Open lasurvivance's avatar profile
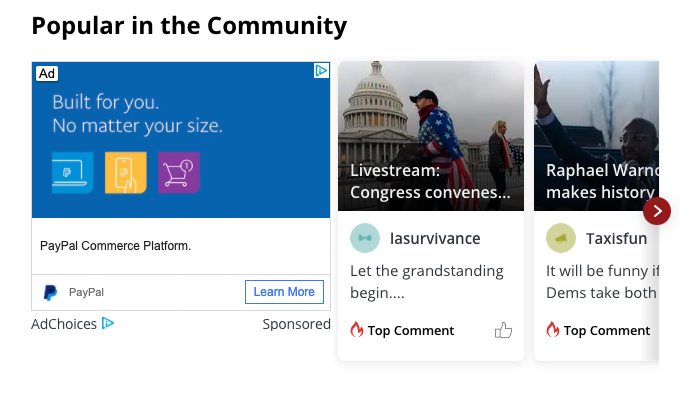693x399 pixels. (365, 238)
